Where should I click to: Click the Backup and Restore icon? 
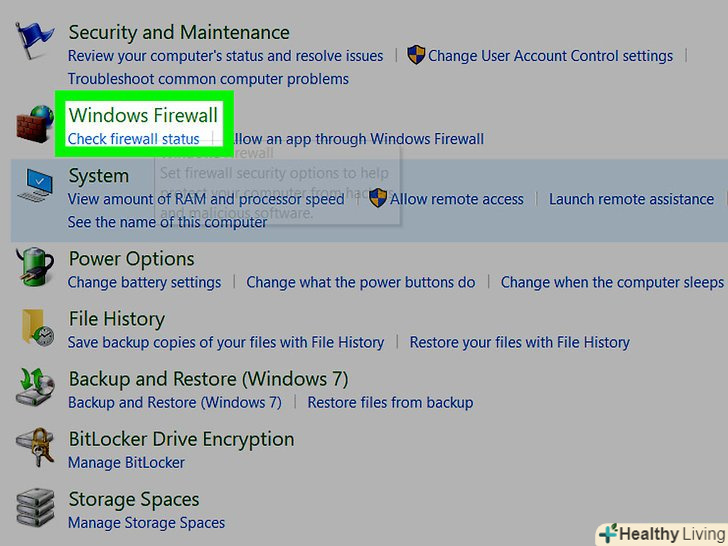(x=35, y=389)
